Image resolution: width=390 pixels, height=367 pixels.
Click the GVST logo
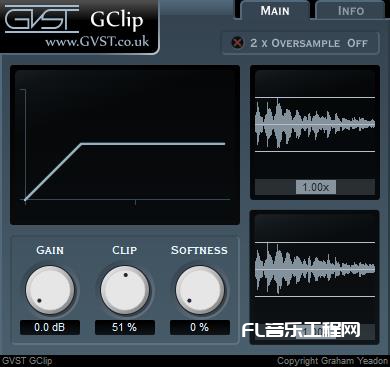(x=42, y=19)
